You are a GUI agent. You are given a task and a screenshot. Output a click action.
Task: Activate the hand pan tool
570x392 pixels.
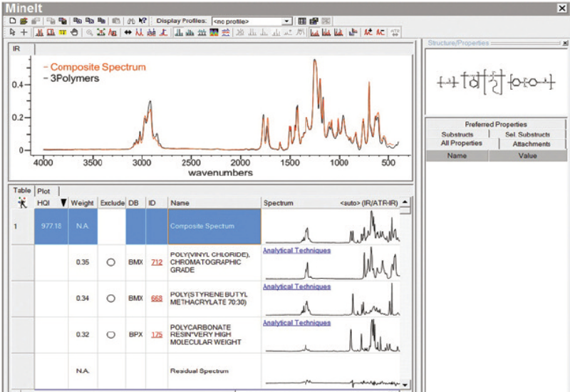[73, 32]
